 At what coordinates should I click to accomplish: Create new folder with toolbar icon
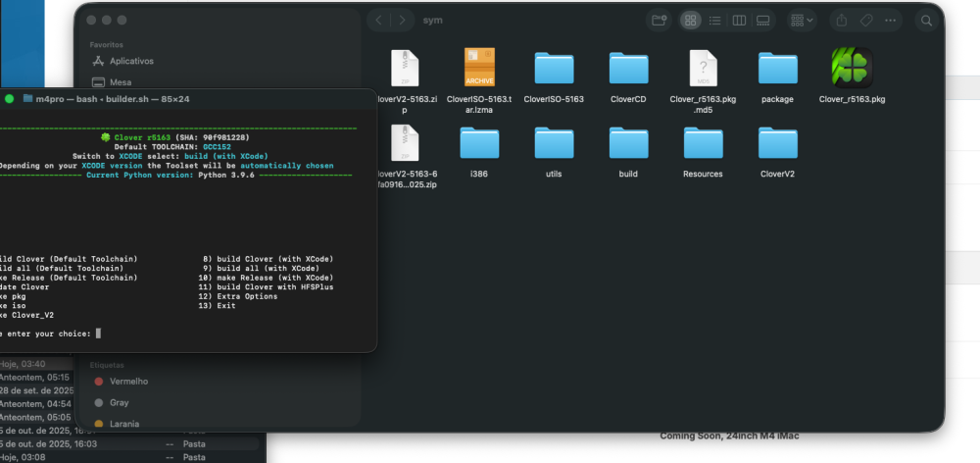tap(659, 20)
